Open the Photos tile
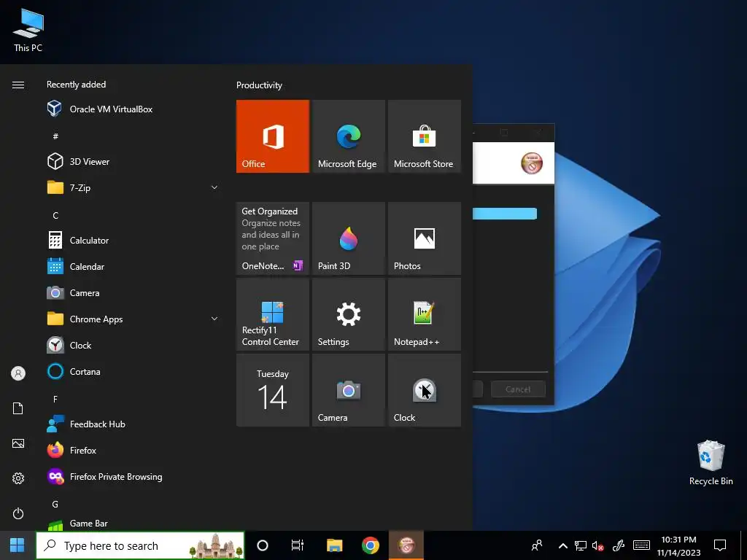 pyautogui.click(x=425, y=238)
